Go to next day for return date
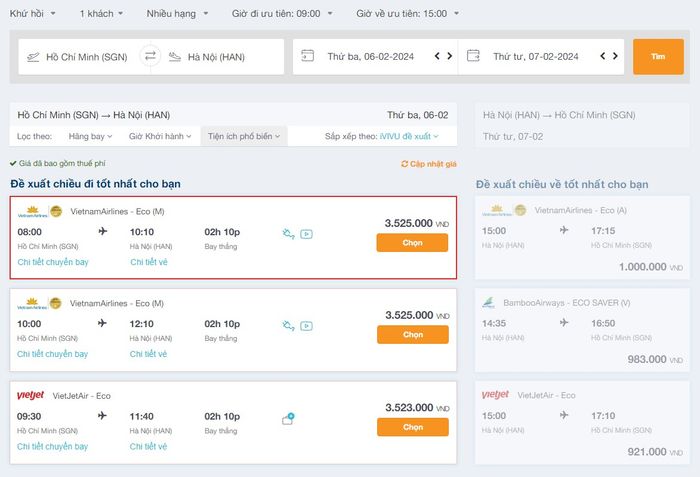 click(x=614, y=56)
